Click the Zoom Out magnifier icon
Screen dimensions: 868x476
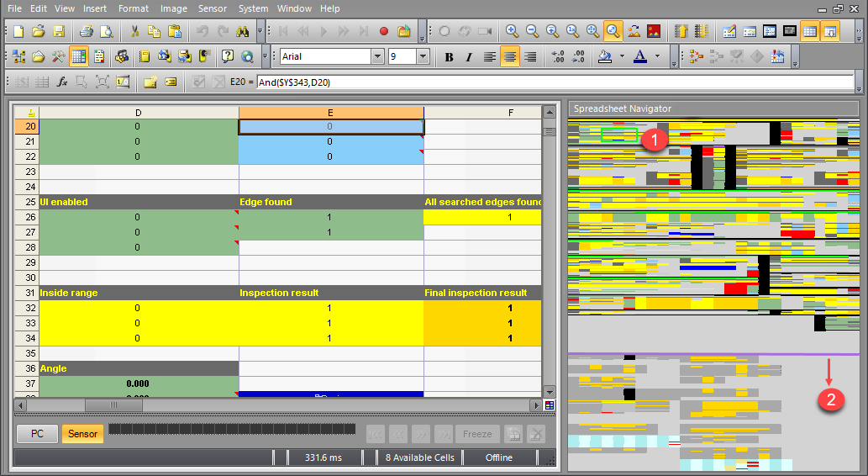532,32
